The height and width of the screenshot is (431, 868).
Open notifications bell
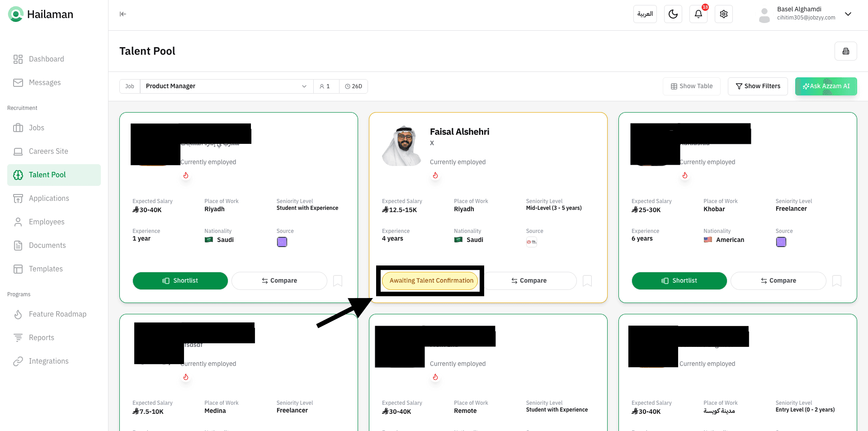pyautogui.click(x=698, y=14)
